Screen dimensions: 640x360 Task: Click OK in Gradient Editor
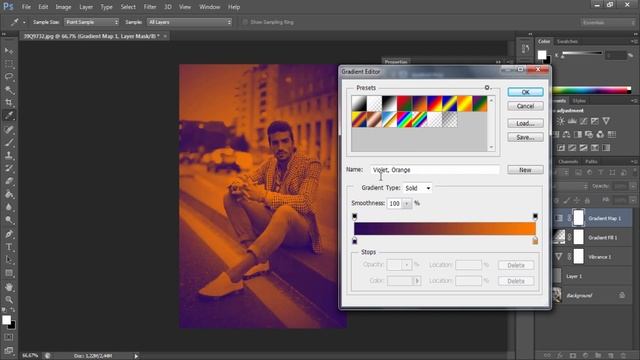coord(525,92)
